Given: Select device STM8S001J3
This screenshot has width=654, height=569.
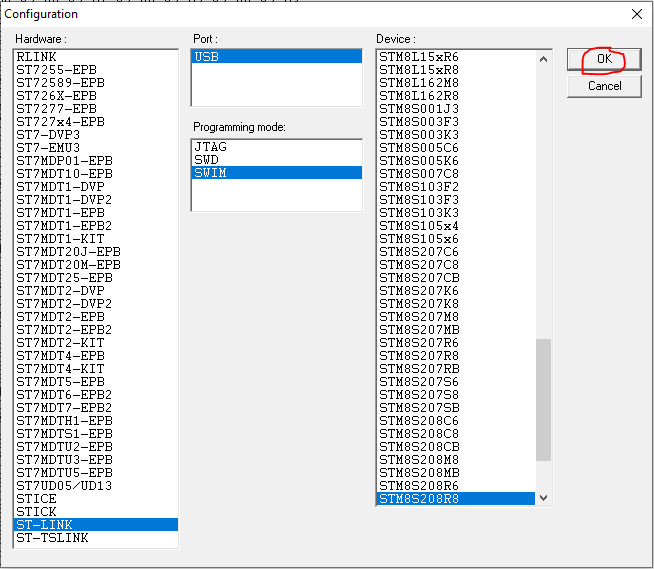Looking at the screenshot, I should point(456,108).
